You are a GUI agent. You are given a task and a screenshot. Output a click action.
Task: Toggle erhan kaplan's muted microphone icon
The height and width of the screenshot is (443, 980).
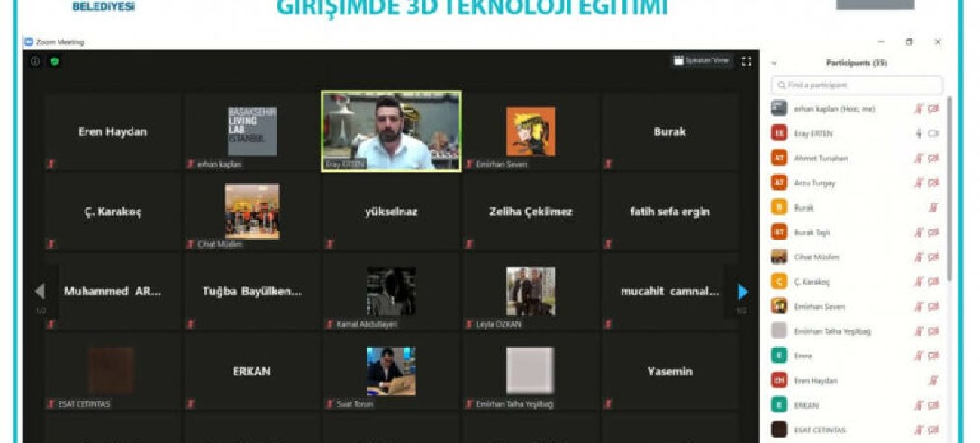coord(920,109)
